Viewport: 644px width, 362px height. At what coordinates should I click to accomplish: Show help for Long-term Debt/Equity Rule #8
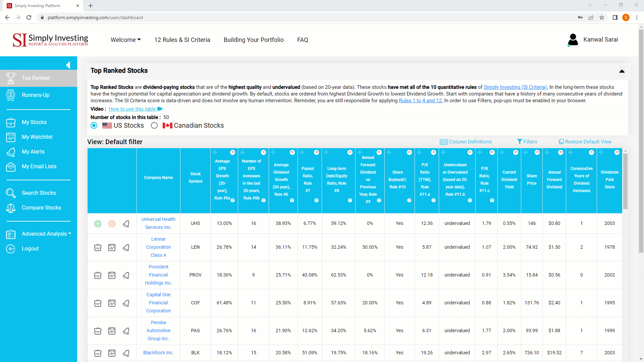350,200
